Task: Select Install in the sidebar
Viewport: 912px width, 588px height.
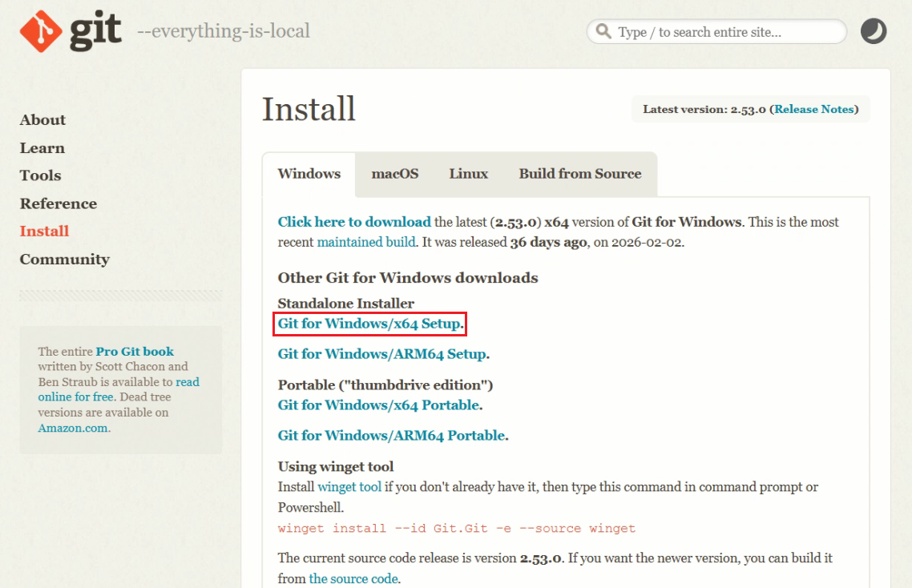Action: pos(44,231)
